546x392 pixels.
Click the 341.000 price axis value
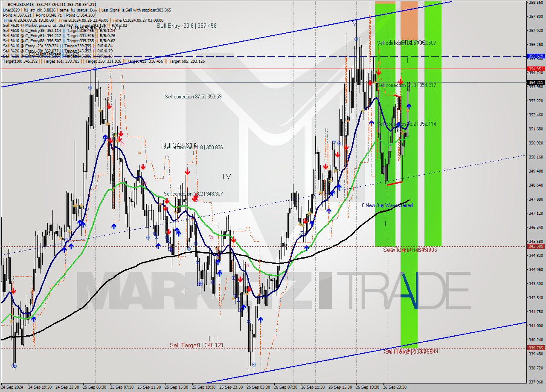tap(536, 326)
